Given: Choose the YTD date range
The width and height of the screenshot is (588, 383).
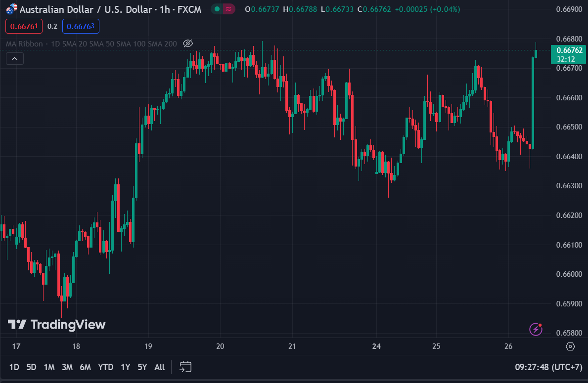Looking at the screenshot, I should (105, 367).
